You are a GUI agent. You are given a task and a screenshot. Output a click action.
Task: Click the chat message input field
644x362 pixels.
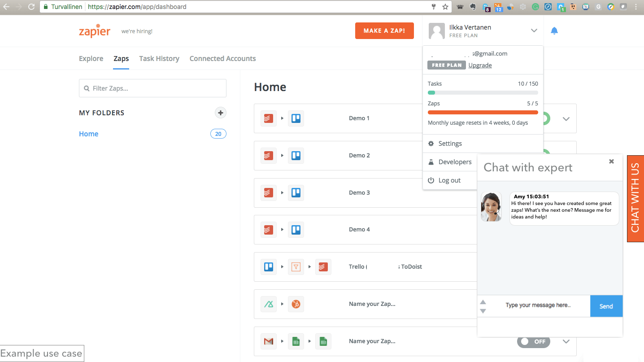click(538, 305)
